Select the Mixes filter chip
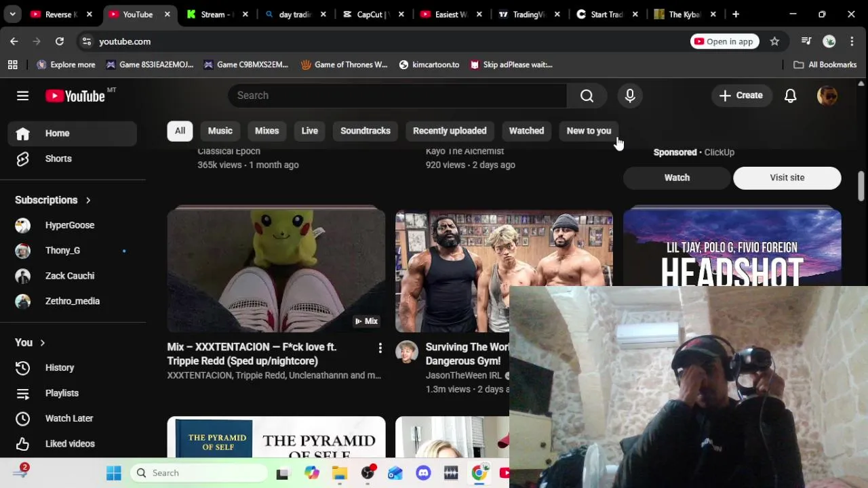Screen dimensions: 868x488 pos(267,131)
